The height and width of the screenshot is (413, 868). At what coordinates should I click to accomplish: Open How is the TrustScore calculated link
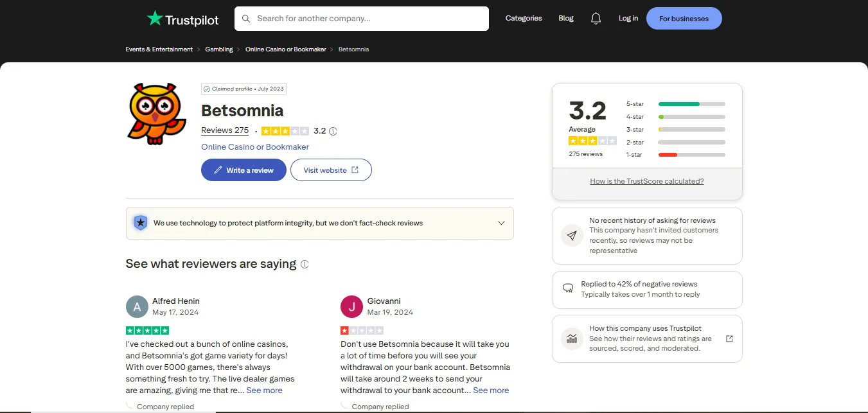[647, 181]
